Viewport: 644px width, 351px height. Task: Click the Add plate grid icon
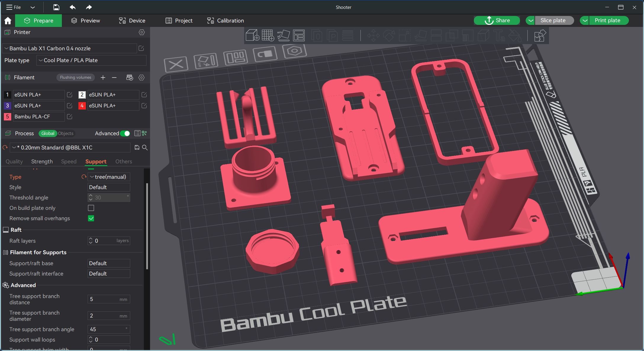click(268, 36)
